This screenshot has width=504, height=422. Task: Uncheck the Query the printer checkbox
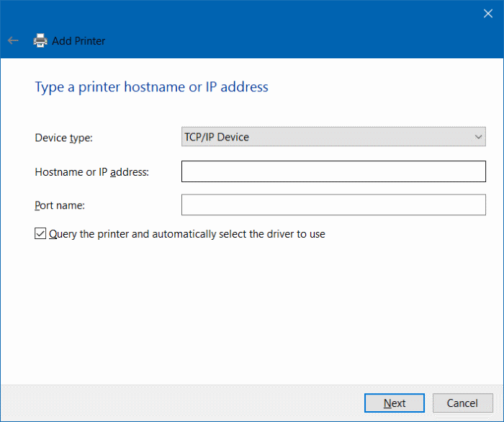(x=40, y=234)
